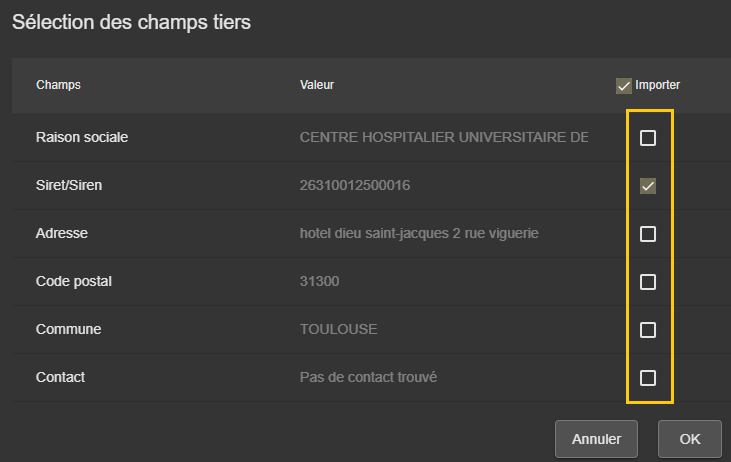This screenshot has height=462, width=731.
Task: Click the Champs column header
Action: pyautogui.click(x=58, y=85)
